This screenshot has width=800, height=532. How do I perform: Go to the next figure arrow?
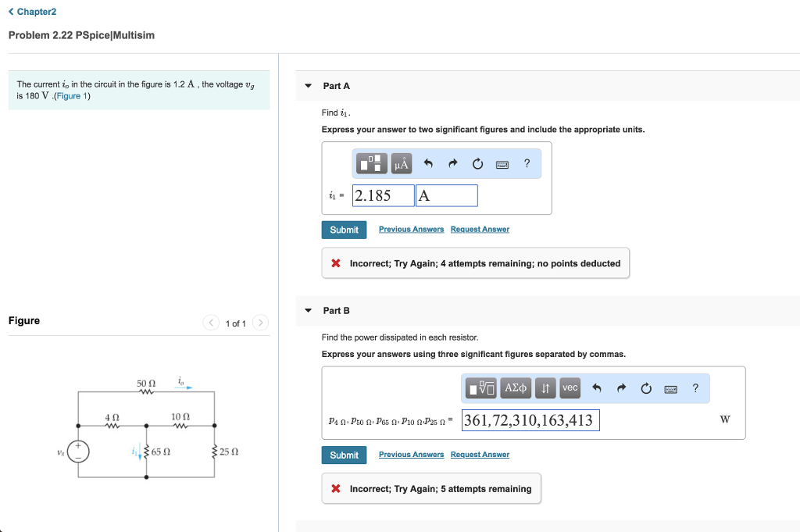(260, 323)
